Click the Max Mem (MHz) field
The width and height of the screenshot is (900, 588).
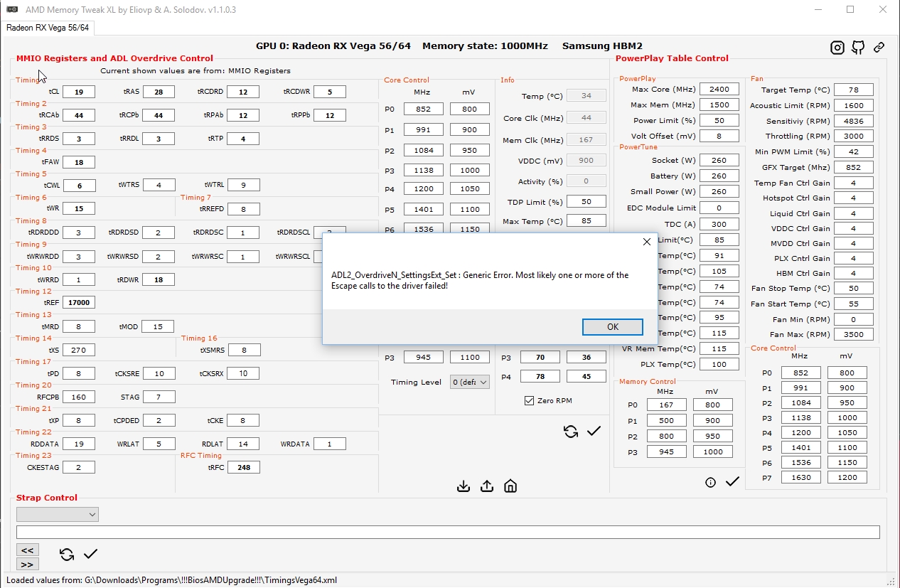click(719, 105)
